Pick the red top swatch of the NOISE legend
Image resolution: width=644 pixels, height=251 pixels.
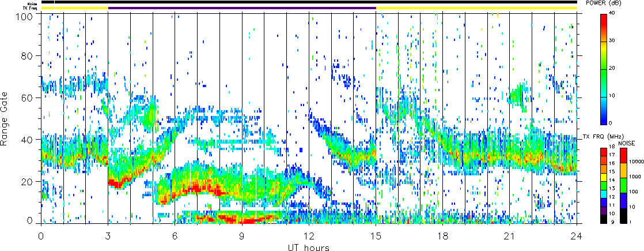pos(623,156)
